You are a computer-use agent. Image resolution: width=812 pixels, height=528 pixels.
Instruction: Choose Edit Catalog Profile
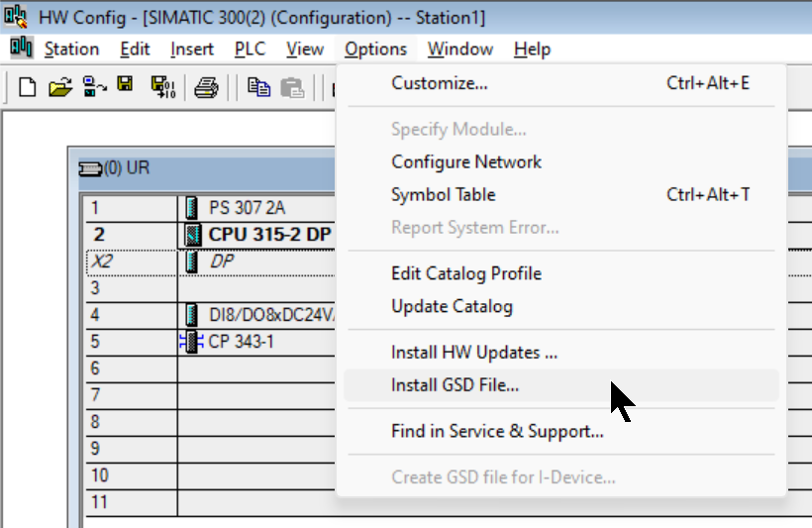(x=561, y=273)
